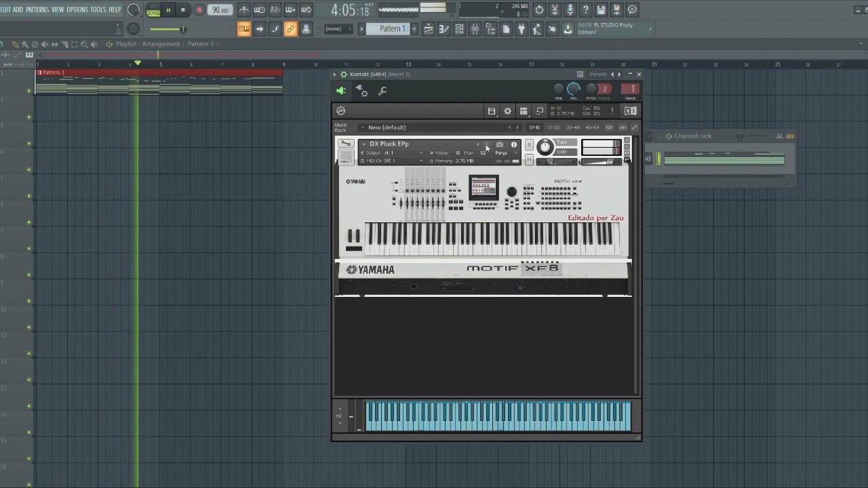Open the Piano roll icon

click(x=444, y=28)
